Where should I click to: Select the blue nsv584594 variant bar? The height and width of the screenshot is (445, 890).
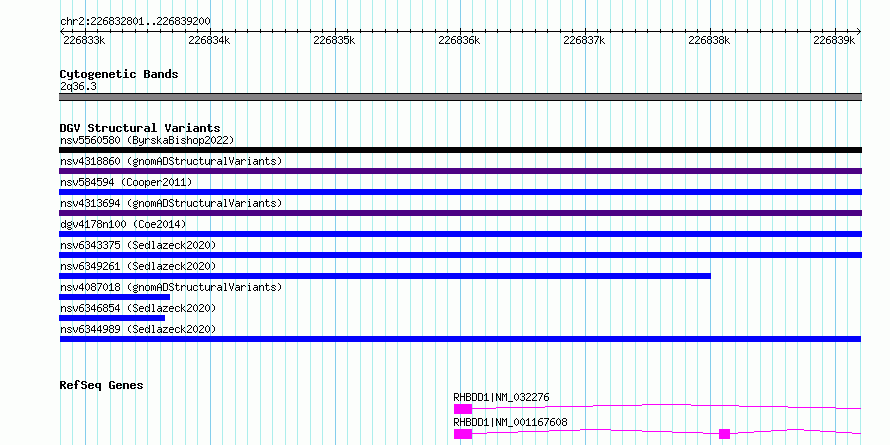[x=460, y=192]
